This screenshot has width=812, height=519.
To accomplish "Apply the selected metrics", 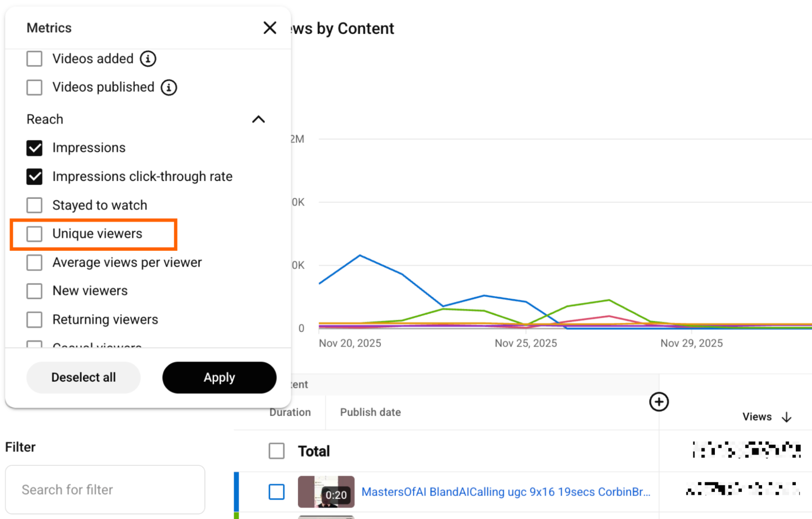I will click(x=219, y=377).
